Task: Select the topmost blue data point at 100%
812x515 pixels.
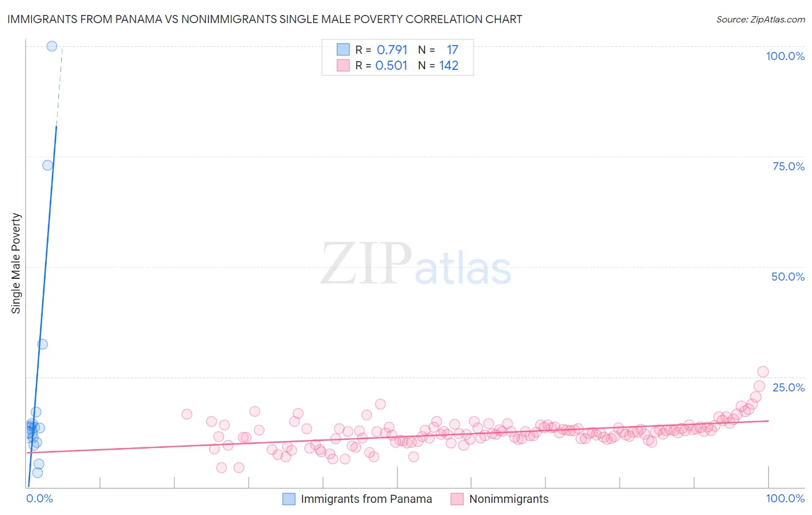Action: click(52, 46)
